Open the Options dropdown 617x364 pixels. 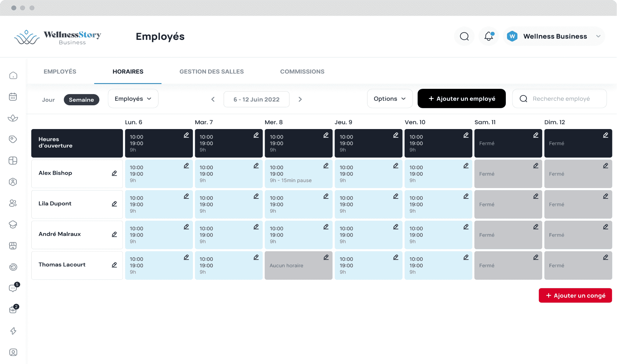(x=390, y=99)
